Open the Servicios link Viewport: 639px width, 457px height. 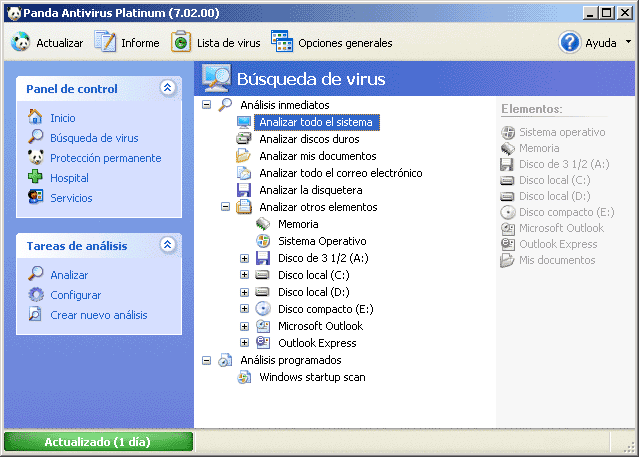click(x=71, y=198)
